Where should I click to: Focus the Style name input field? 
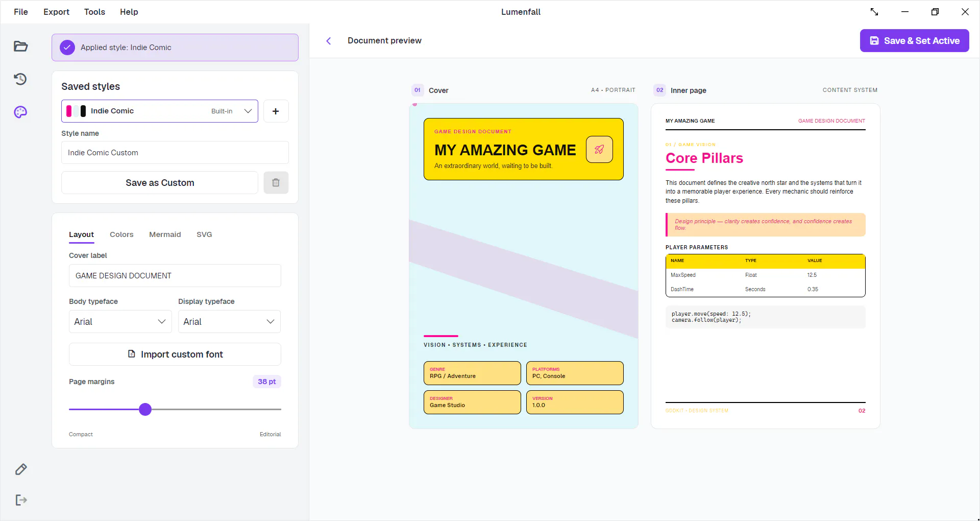click(x=175, y=152)
